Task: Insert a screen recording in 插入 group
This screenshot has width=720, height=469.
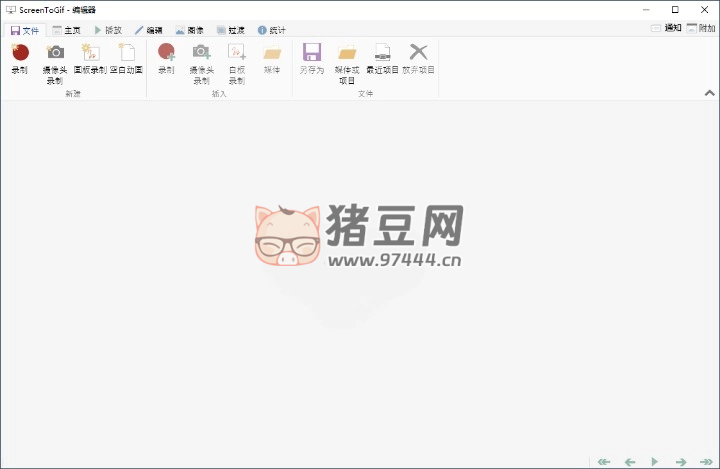Action: [x=166, y=58]
